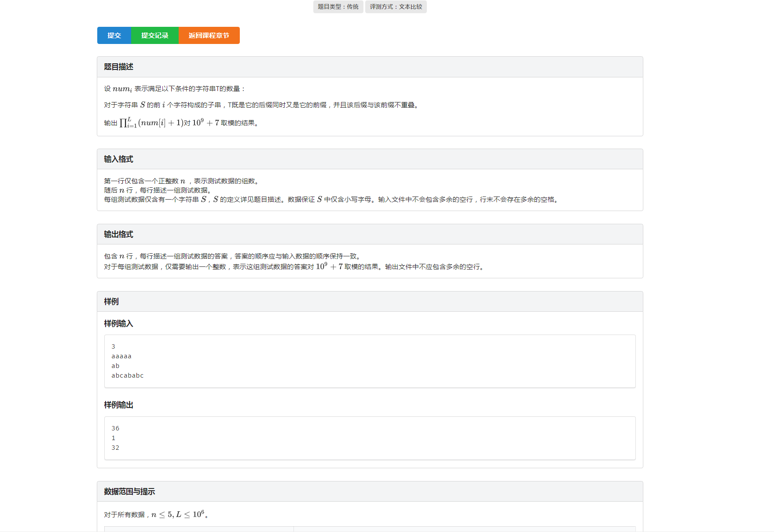The width and height of the screenshot is (774, 532).
Task: Click sample output value 36
Action: 115,428
